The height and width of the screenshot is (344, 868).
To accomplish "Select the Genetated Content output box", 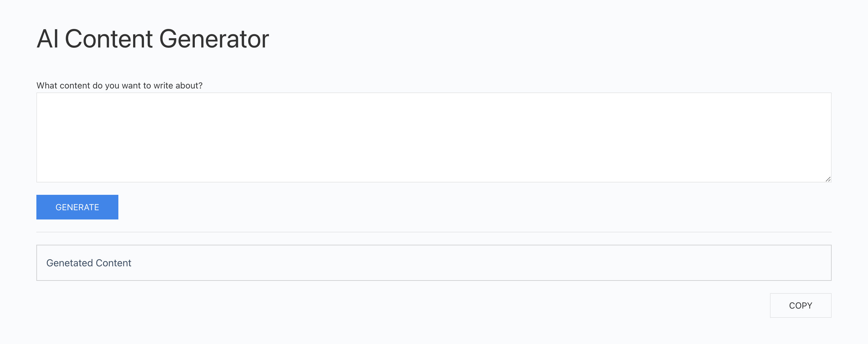I will (434, 263).
